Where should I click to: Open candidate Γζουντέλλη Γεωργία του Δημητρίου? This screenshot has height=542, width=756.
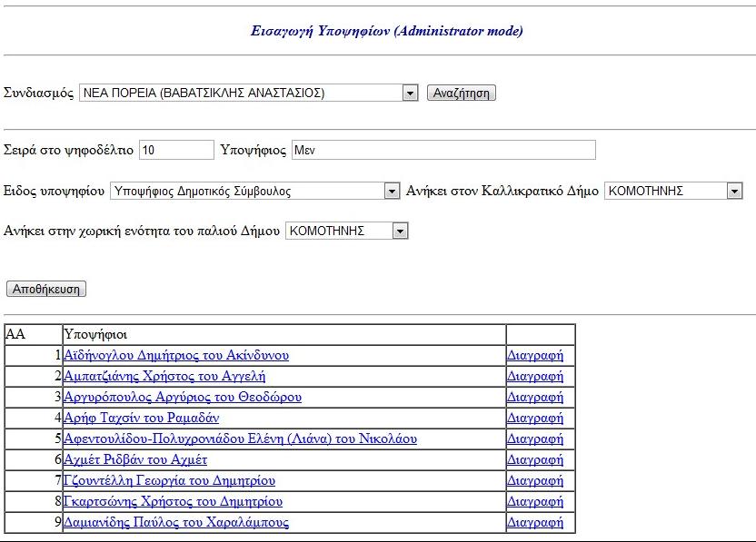170,480
